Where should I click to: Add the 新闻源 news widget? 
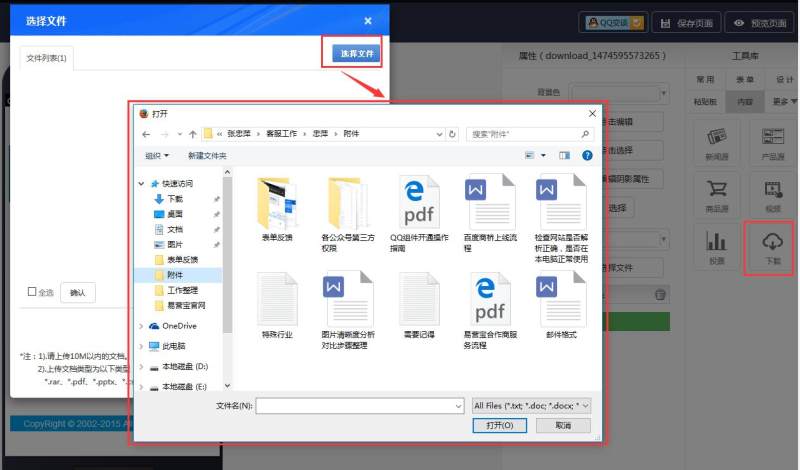click(717, 144)
